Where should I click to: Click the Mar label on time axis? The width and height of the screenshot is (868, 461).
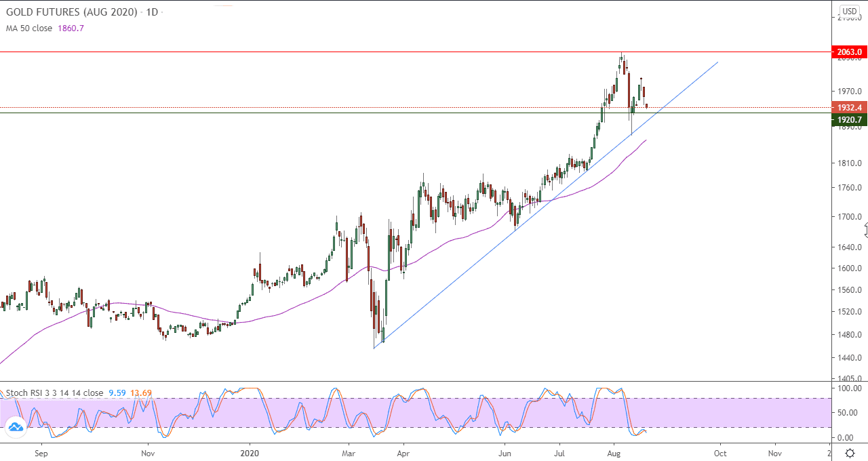[349, 452]
